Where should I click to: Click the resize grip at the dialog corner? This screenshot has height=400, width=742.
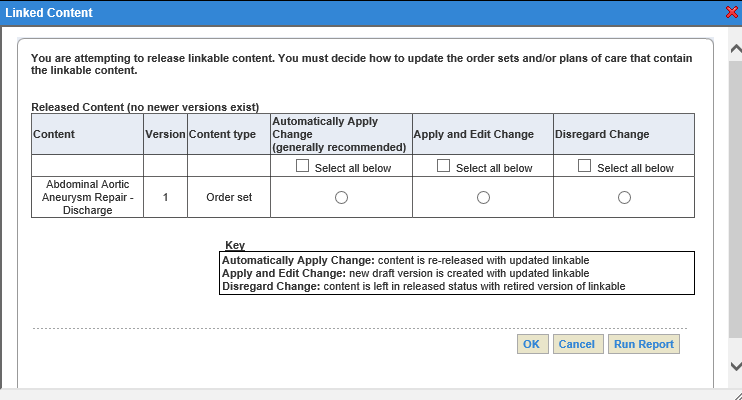point(738,396)
